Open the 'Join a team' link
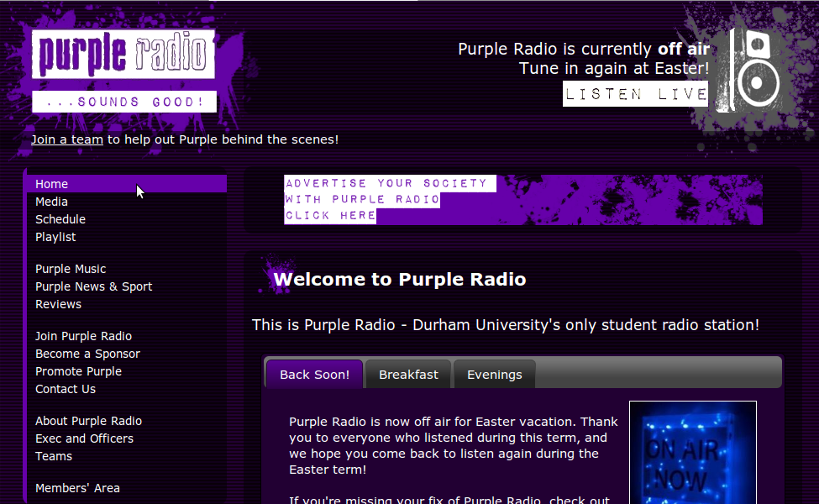 click(67, 139)
